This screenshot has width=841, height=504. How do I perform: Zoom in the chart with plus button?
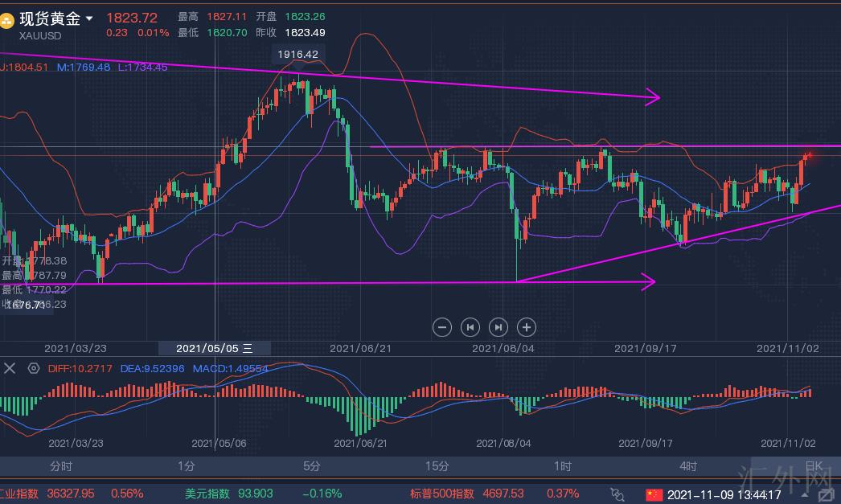[527, 326]
